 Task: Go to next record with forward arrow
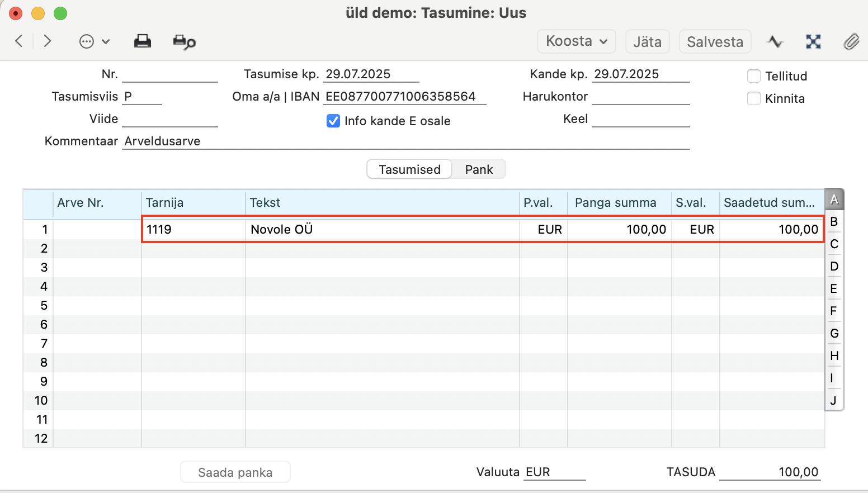coord(48,41)
